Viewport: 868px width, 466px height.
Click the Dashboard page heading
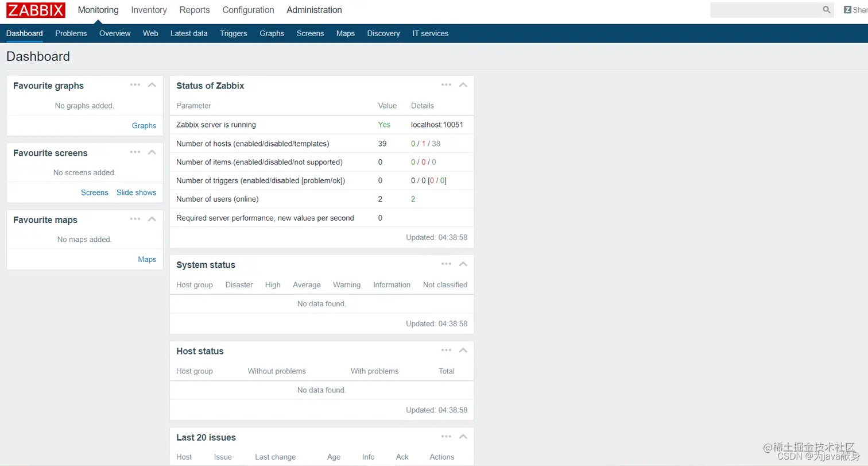click(x=38, y=56)
